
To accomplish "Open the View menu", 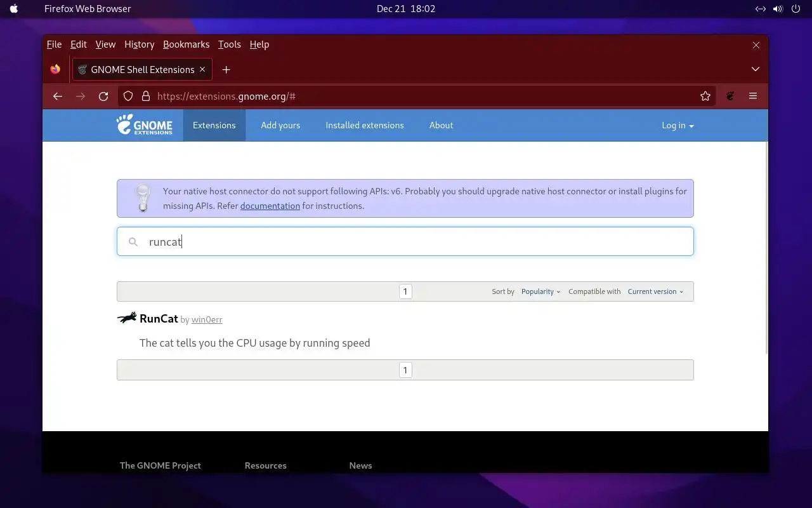I will (x=105, y=44).
